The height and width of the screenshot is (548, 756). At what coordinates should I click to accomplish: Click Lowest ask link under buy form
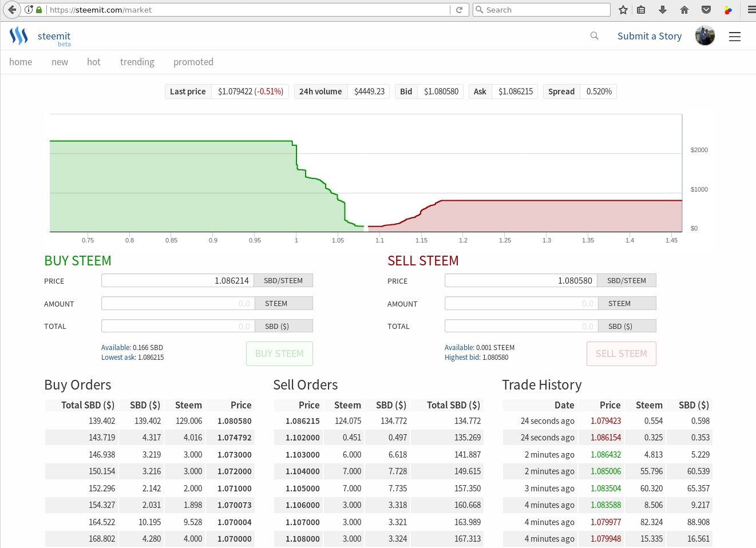pyautogui.click(x=118, y=358)
